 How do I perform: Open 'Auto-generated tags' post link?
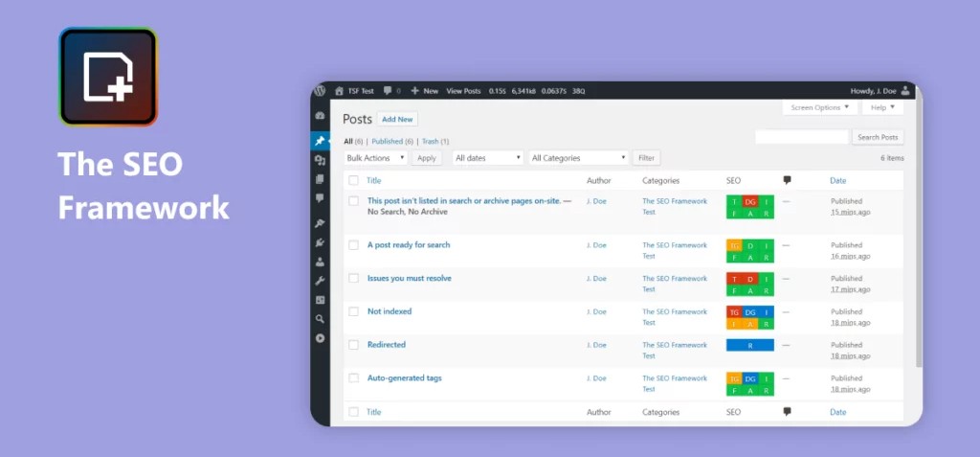pos(405,377)
